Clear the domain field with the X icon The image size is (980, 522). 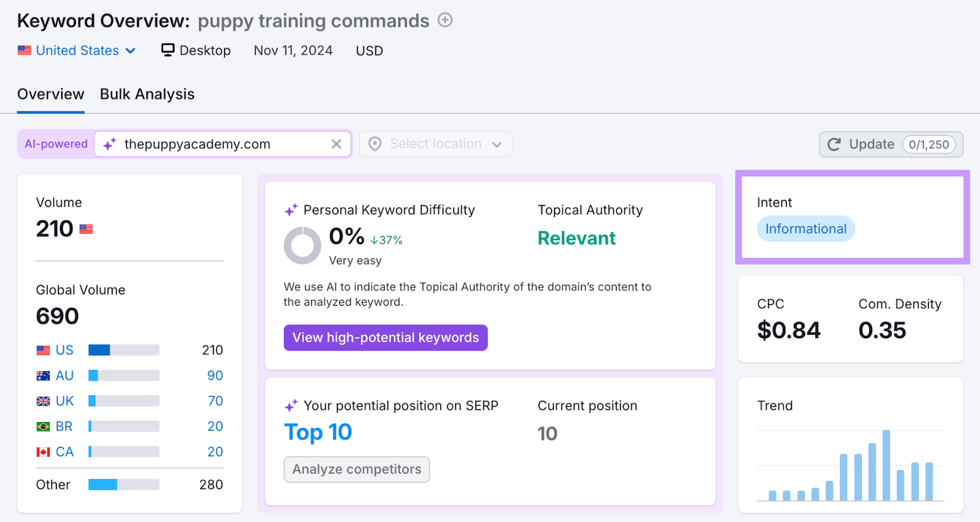click(x=336, y=144)
